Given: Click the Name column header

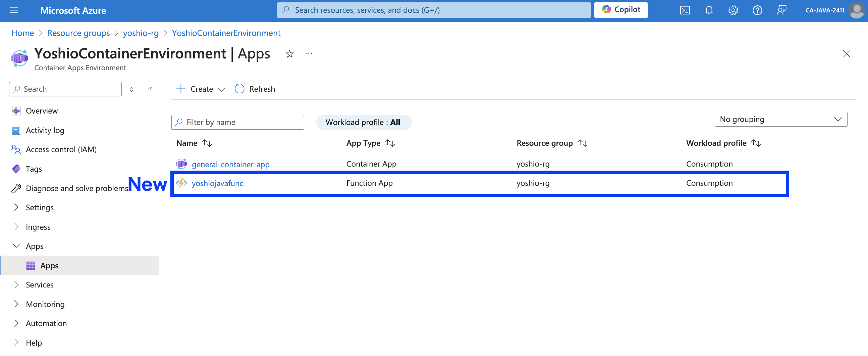Looking at the screenshot, I should click(x=187, y=143).
